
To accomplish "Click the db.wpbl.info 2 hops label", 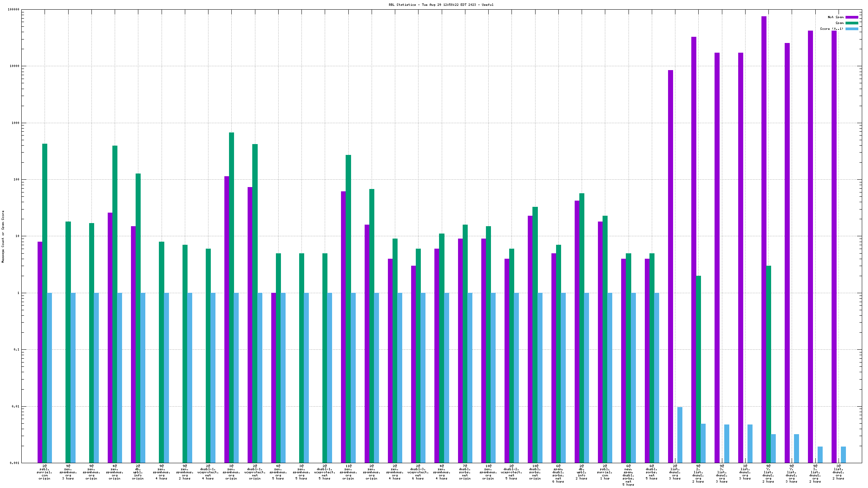I will [x=582, y=472].
